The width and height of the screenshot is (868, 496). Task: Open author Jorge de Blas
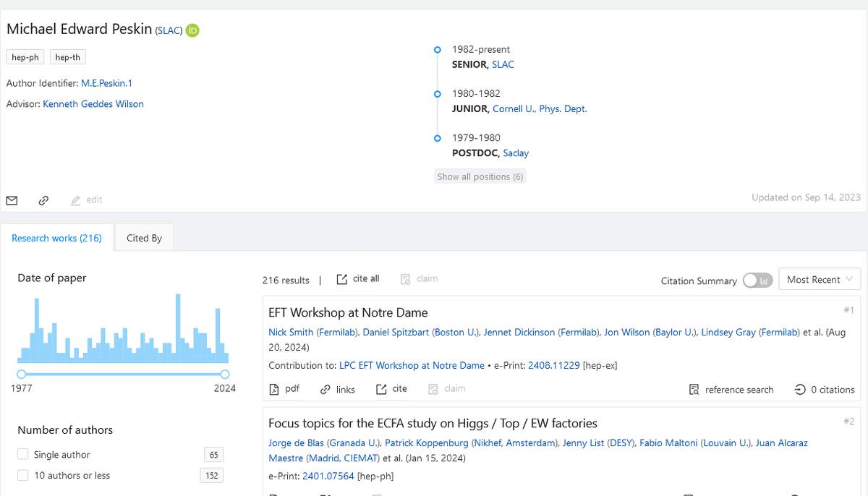pyautogui.click(x=296, y=442)
